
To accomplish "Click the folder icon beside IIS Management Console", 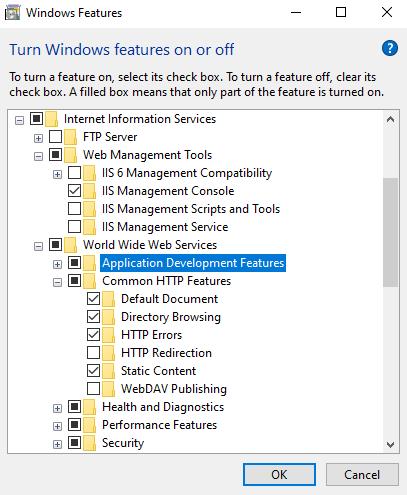I will tap(89, 191).
